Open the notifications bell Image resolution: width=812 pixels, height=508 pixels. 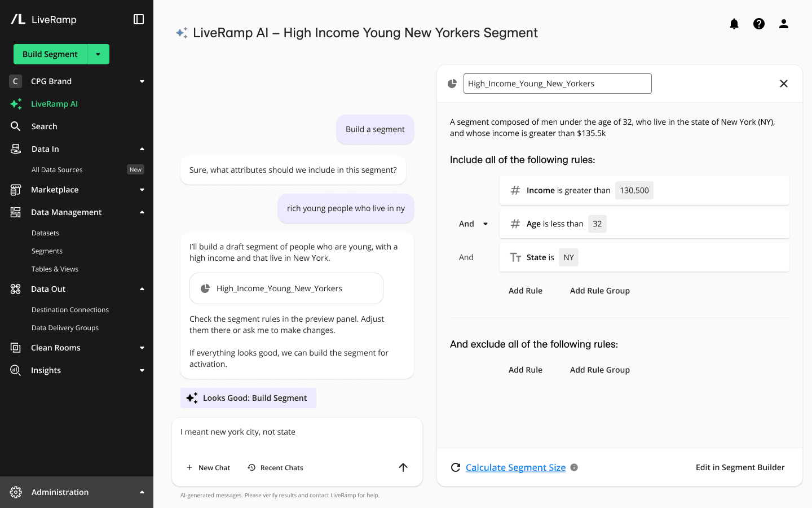point(734,24)
